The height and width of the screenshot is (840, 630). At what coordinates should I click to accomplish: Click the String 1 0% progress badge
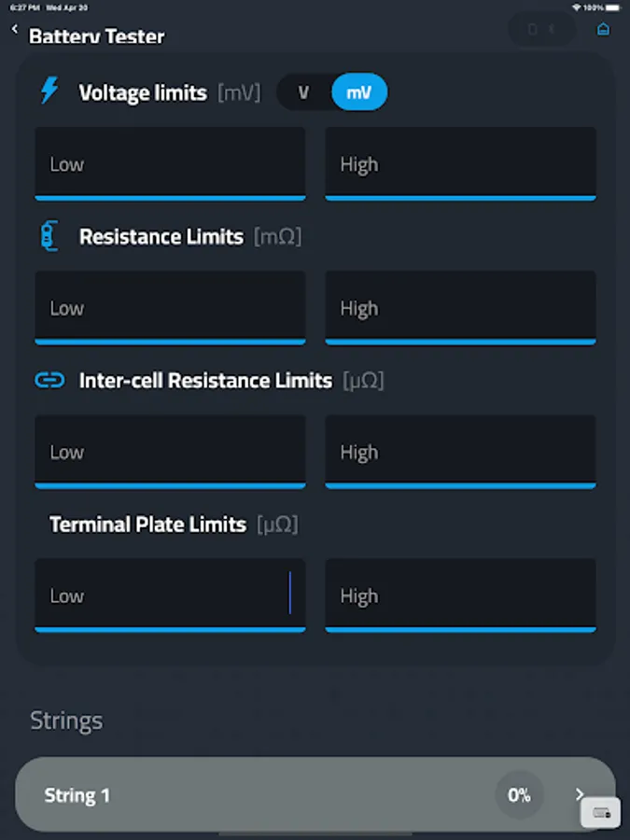pyautogui.click(x=519, y=795)
